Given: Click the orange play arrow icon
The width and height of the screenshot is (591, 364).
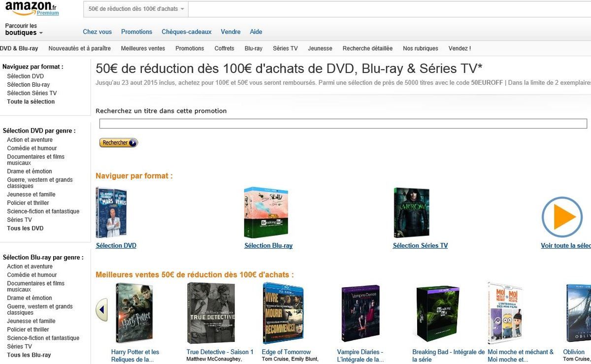Looking at the screenshot, I should [x=562, y=217].
